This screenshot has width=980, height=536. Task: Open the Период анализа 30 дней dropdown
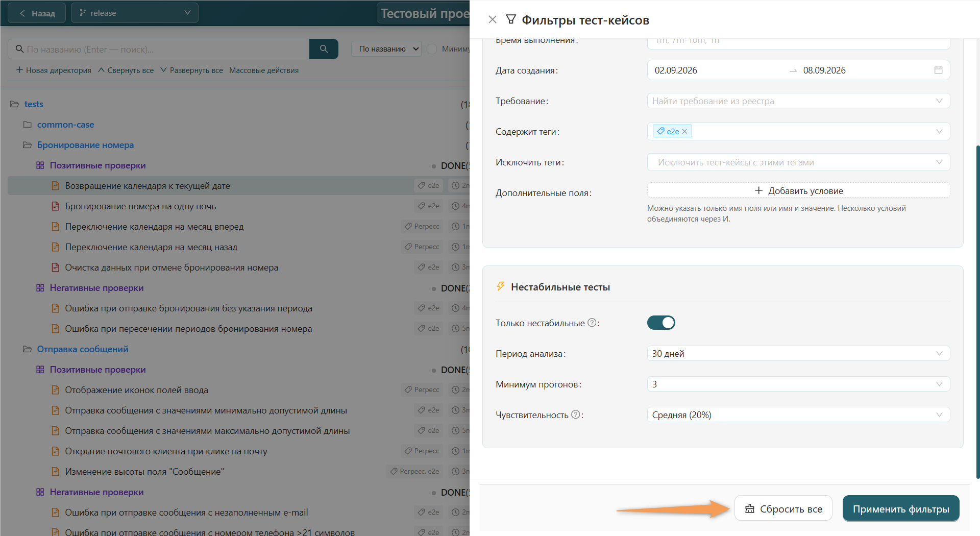click(x=798, y=353)
